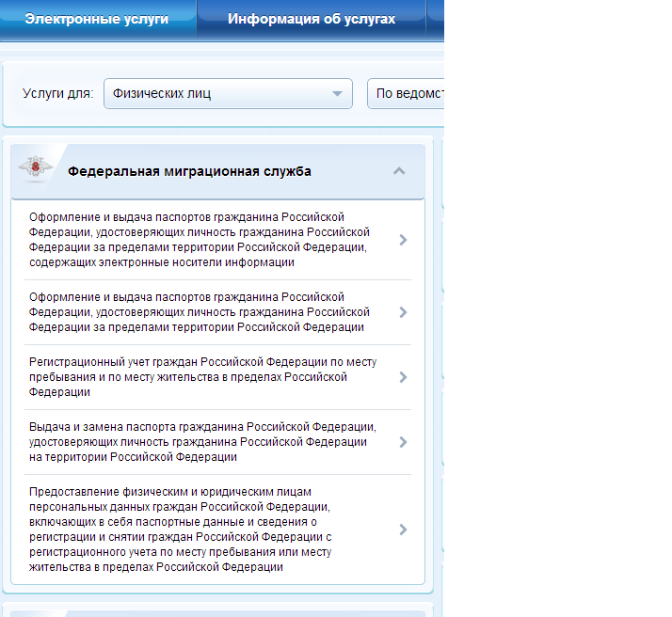Click the Federal Migration Service emblem icon
The image size is (672, 617).
tap(36, 170)
